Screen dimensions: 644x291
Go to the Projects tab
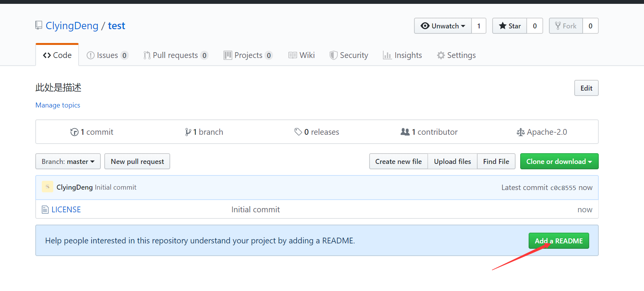tap(248, 55)
